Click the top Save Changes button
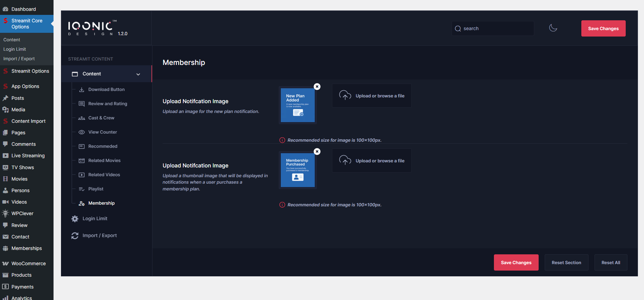644x300 pixels. (603, 28)
